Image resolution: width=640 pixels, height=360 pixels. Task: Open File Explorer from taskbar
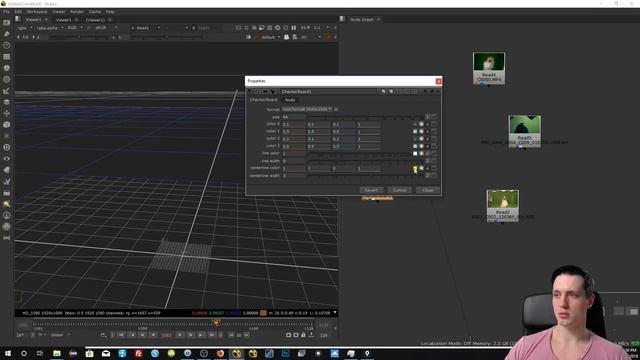point(57,353)
